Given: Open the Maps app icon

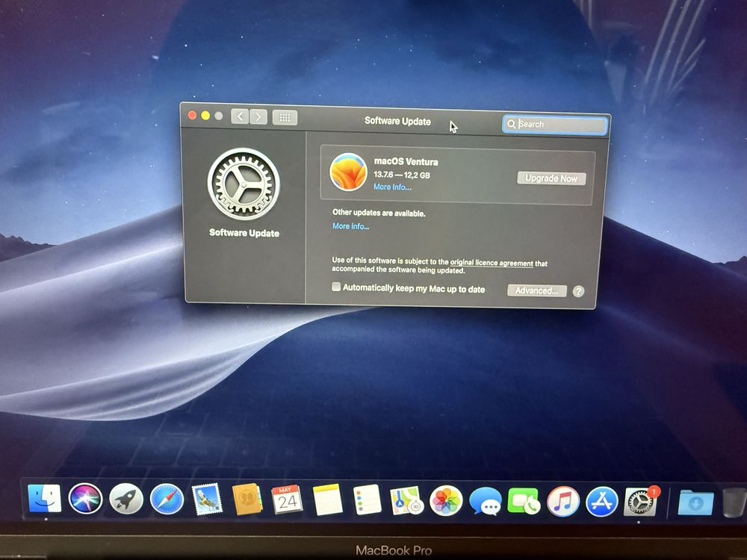Looking at the screenshot, I should coord(406,500).
